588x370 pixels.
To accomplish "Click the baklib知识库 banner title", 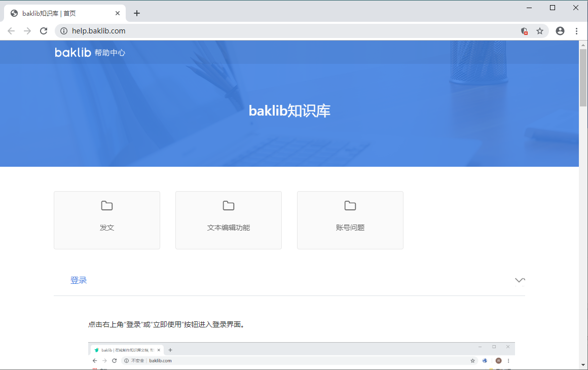I will [289, 111].
